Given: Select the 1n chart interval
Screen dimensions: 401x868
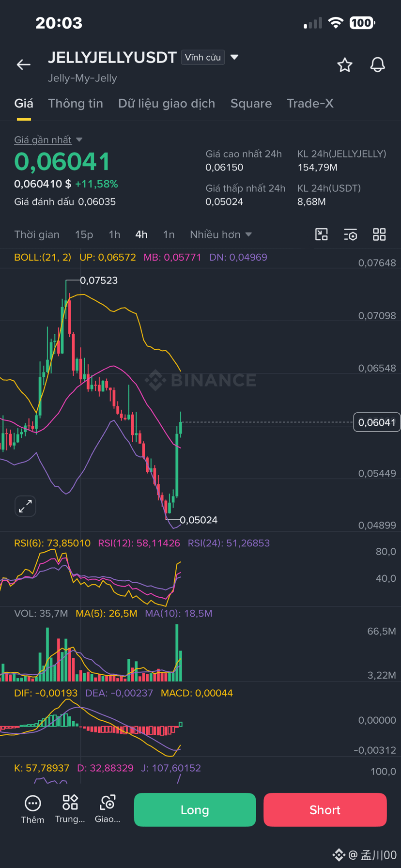Looking at the screenshot, I should tap(169, 234).
